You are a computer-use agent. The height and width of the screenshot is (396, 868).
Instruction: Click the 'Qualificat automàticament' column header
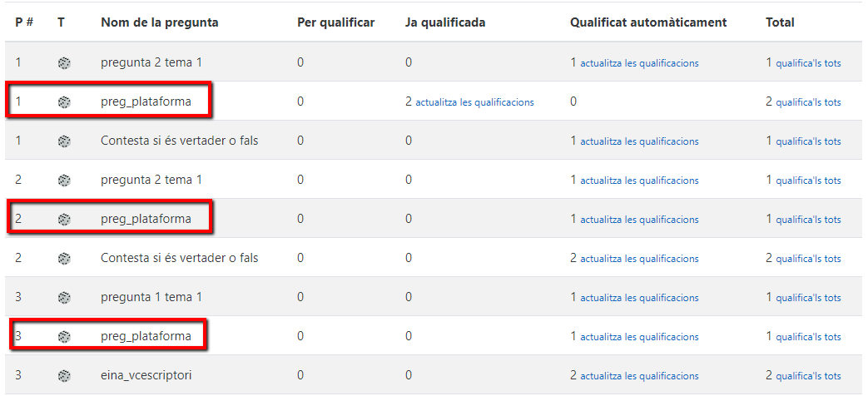pos(648,22)
